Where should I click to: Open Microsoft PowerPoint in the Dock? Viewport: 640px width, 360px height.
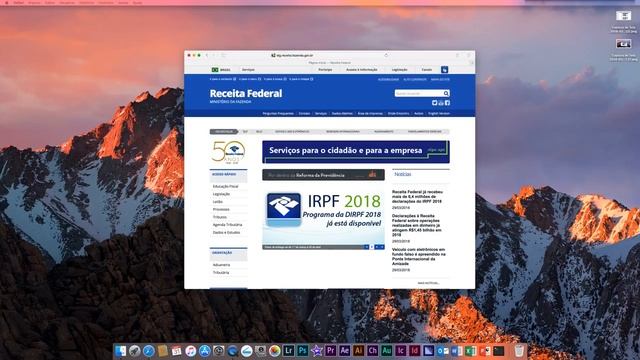point(484,351)
